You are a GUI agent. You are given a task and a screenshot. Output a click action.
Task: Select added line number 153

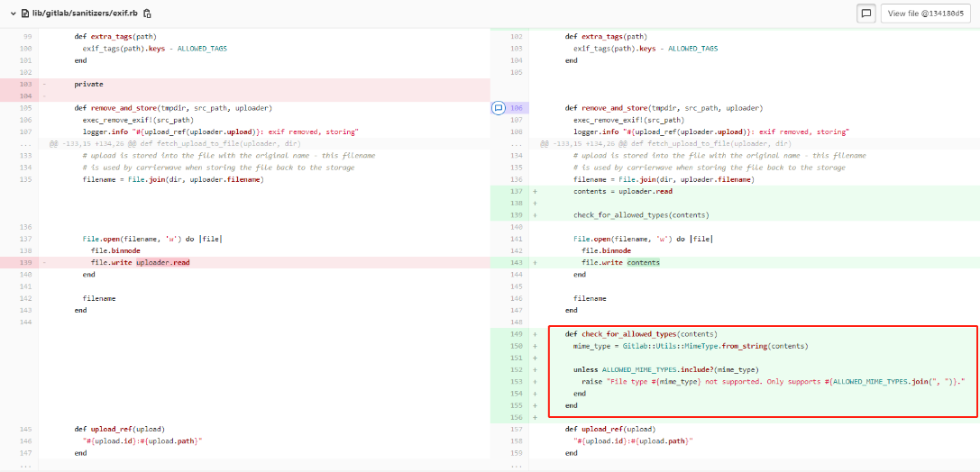pos(517,381)
